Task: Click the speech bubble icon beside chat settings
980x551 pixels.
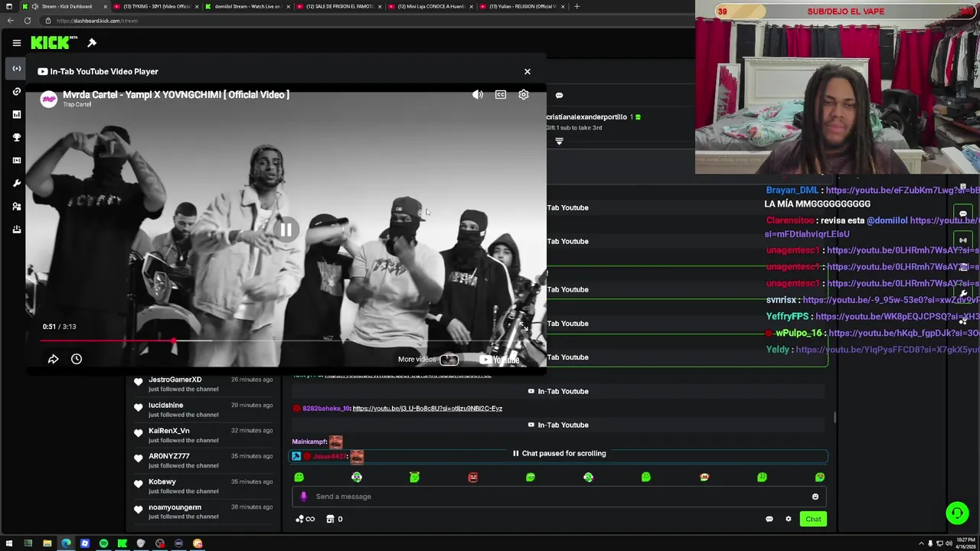Action: point(769,519)
